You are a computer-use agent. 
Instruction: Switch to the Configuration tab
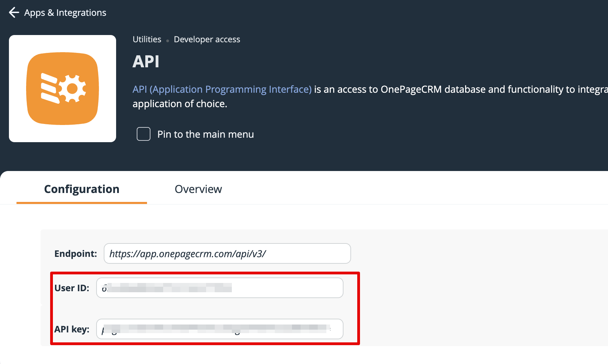click(x=82, y=189)
